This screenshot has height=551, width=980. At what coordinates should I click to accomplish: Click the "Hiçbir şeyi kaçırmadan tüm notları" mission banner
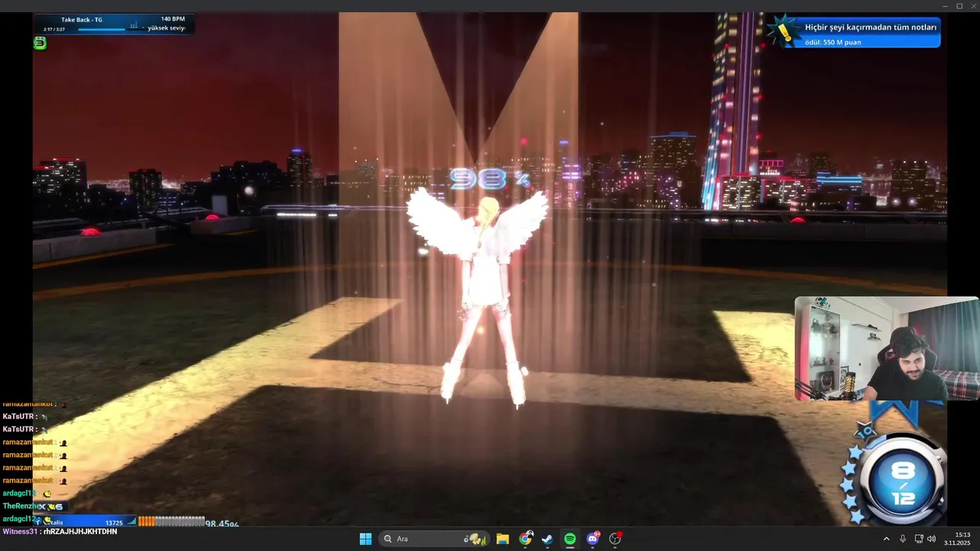pyautogui.click(x=871, y=27)
